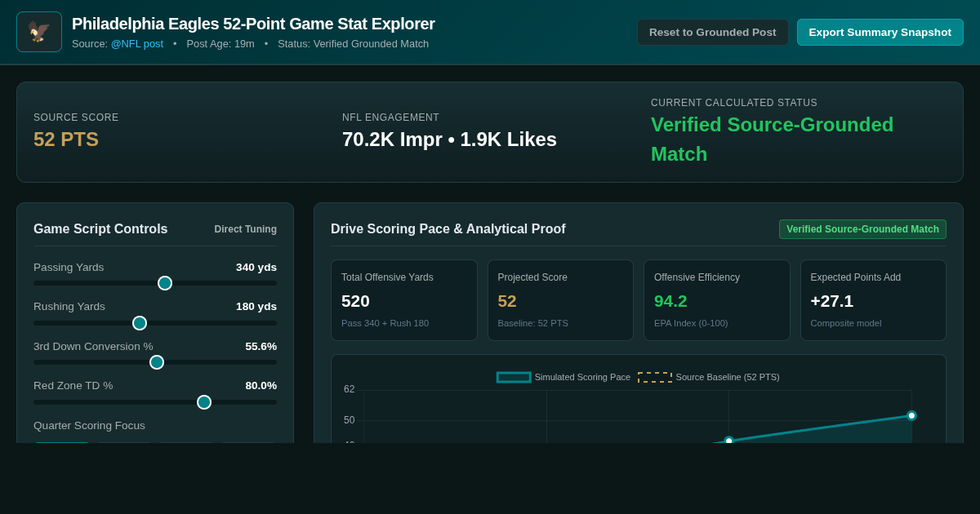Toggle Simulated Scoring Pace legend item
The width and height of the screenshot is (980, 514).
click(x=563, y=377)
